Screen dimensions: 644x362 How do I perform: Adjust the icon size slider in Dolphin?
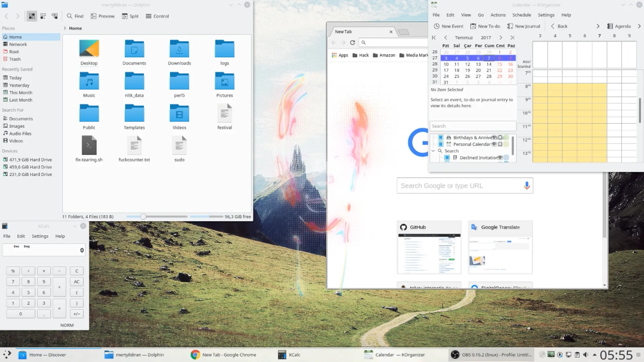[144, 217]
